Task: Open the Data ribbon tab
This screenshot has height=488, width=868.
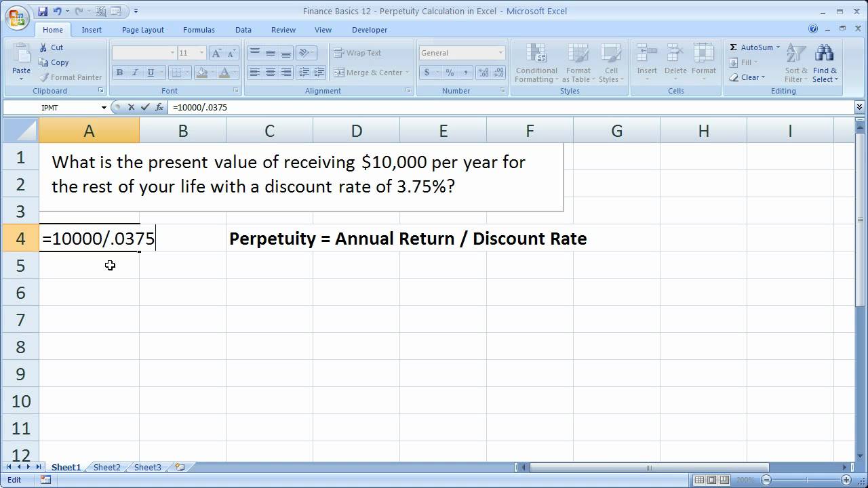Action: coord(243,30)
